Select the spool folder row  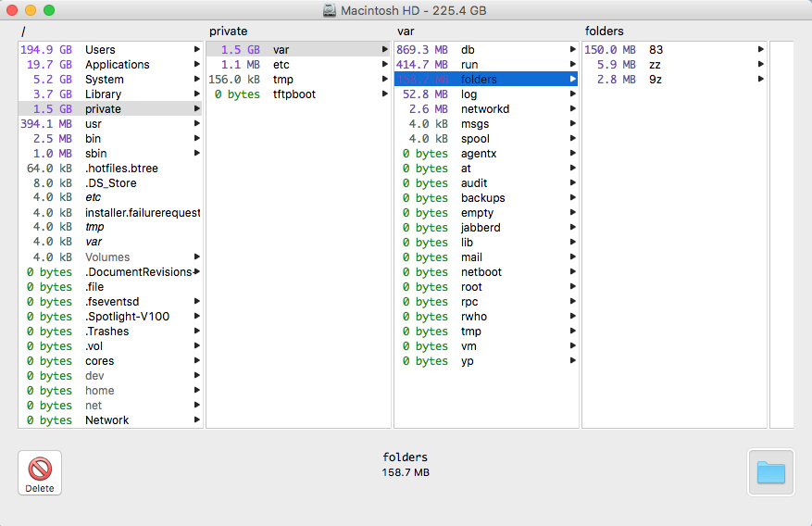[486, 139]
